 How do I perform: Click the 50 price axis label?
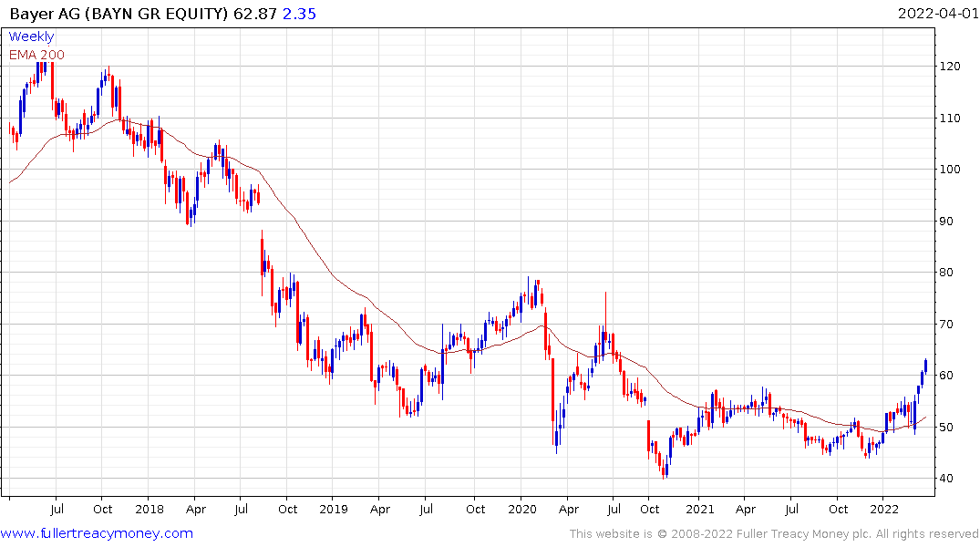coord(946,428)
